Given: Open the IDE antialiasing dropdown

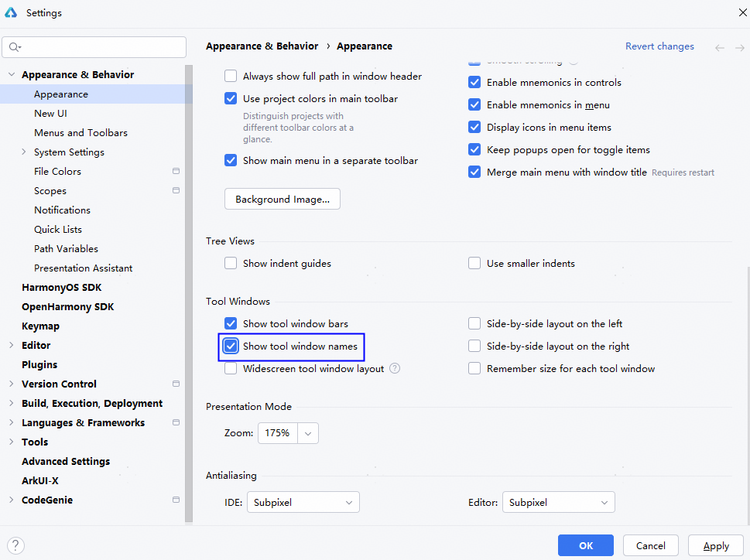Looking at the screenshot, I should 303,503.
